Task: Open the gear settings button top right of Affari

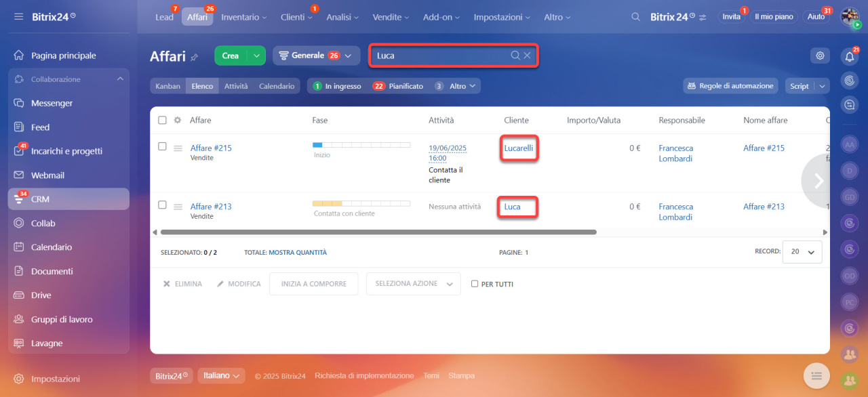Action: coord(820,56)
